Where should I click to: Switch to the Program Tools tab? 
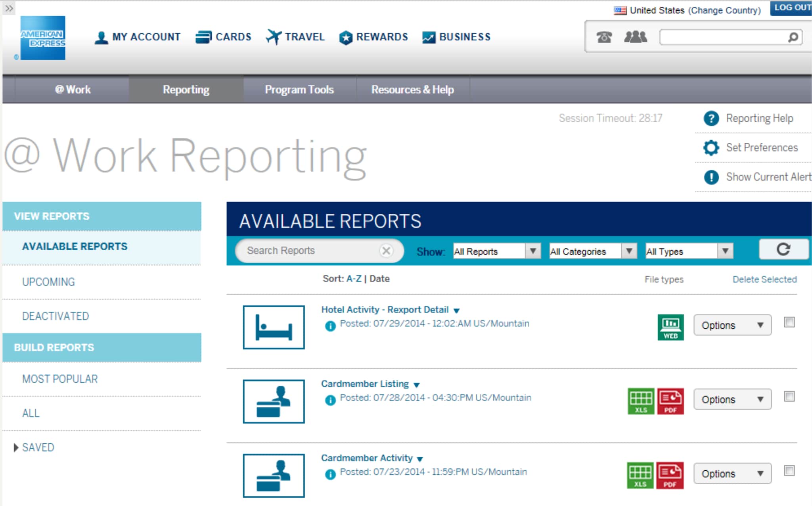coord(299,89)
